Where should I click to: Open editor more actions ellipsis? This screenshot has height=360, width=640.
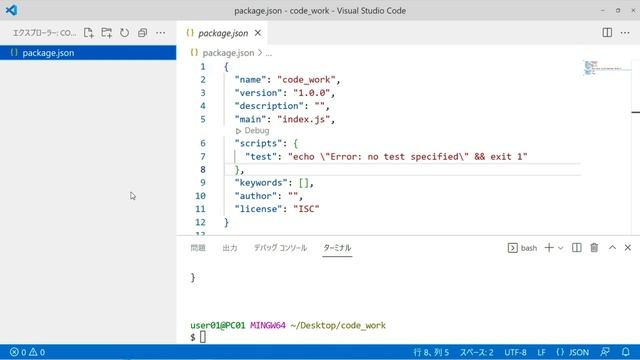[x=625, y=33]
